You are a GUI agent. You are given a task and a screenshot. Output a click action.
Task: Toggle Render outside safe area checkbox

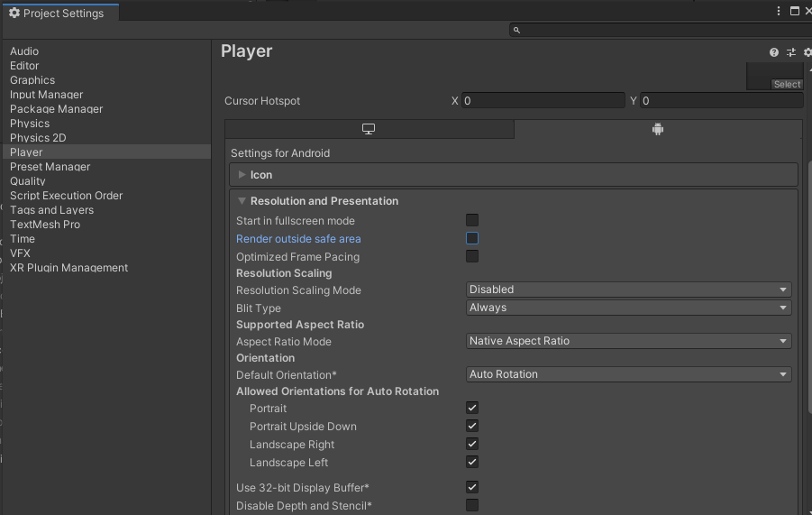coord(471,238)
